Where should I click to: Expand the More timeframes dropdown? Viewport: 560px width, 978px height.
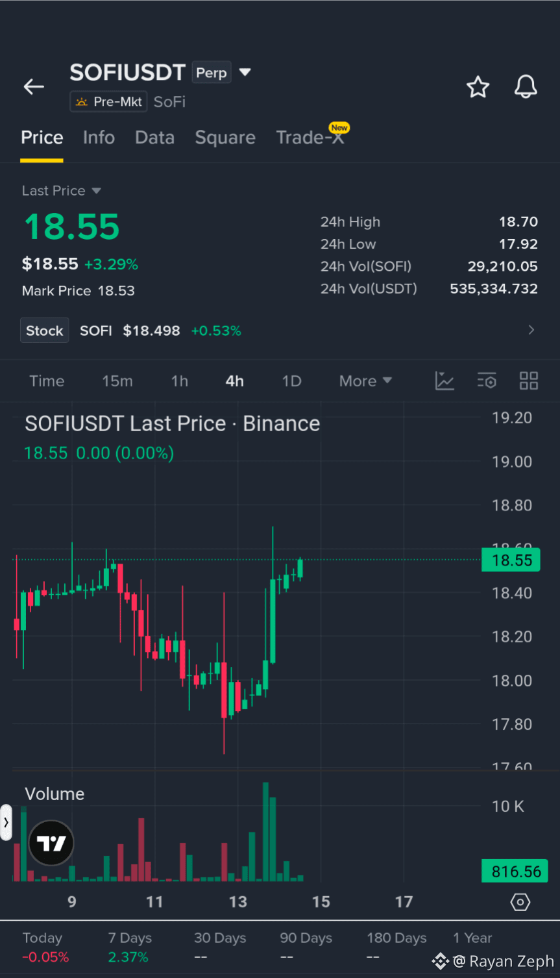pos(365,381)
